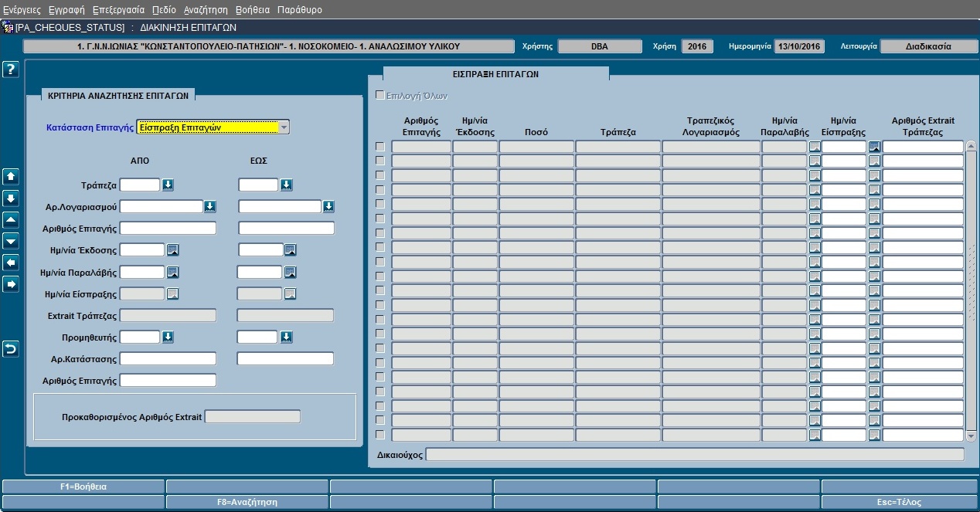Open the Παράθυρο menu
The width and height of the screenshot is (980, 512).
point(299,10)
